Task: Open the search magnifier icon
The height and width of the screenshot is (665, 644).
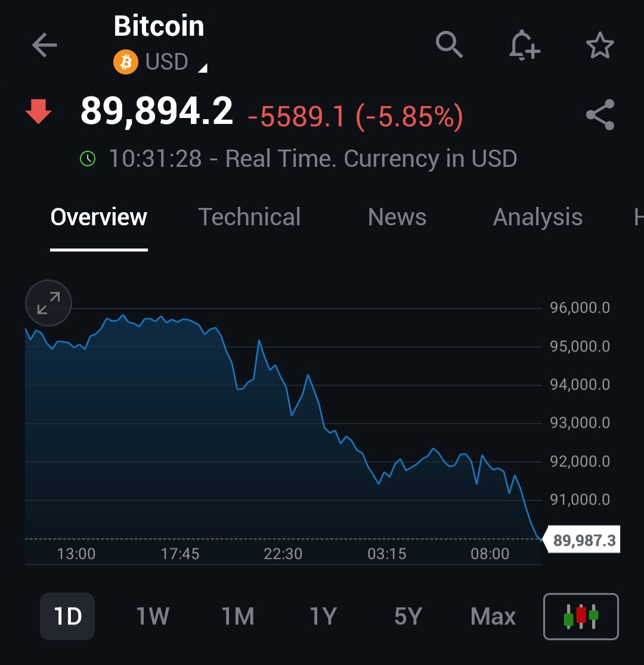Action: click(x=449, y=45)
